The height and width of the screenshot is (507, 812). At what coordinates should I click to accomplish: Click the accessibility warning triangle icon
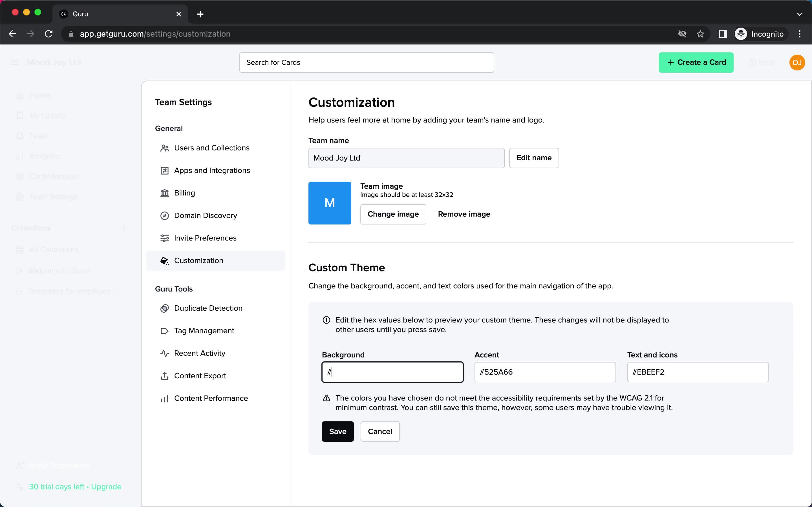point(326,398)
